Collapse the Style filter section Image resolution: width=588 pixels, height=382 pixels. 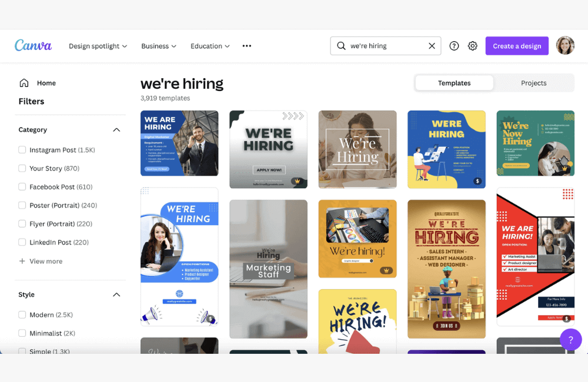[x=116, y=294]
